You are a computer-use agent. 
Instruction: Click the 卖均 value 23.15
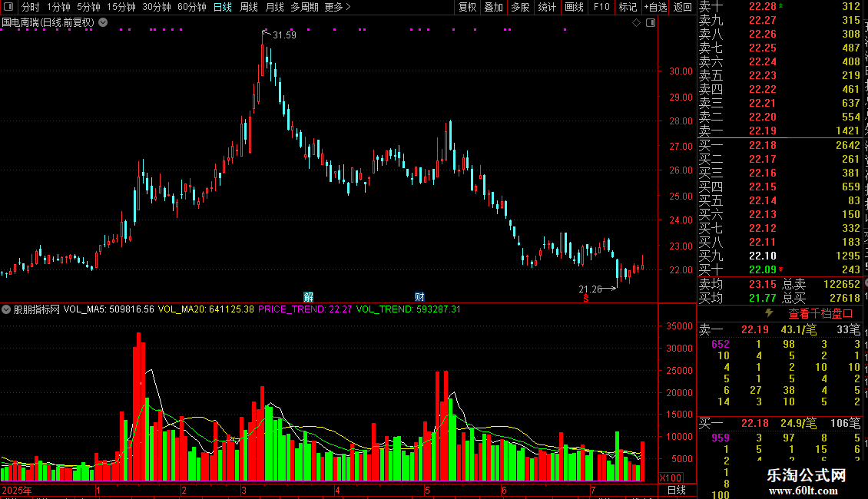pyautogui.click(x=762, y=284)
